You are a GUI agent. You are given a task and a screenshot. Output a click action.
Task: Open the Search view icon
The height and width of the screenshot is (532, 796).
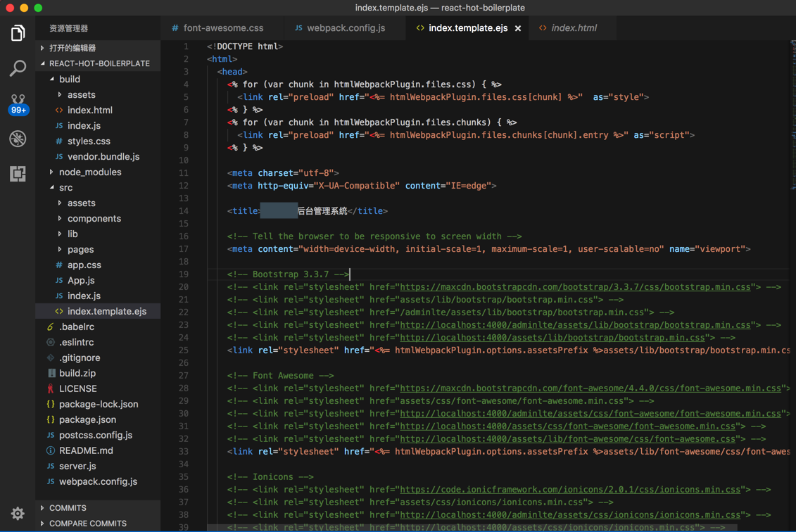tap(18, 68)
